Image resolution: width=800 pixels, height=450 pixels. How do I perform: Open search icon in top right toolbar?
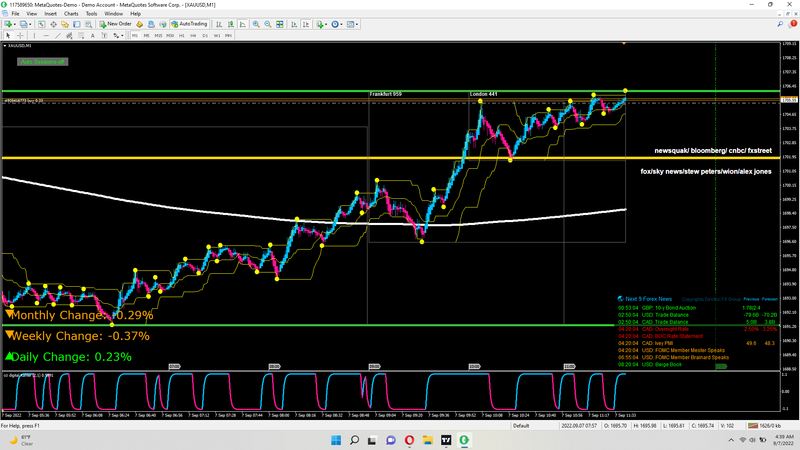tap(780, 24)
